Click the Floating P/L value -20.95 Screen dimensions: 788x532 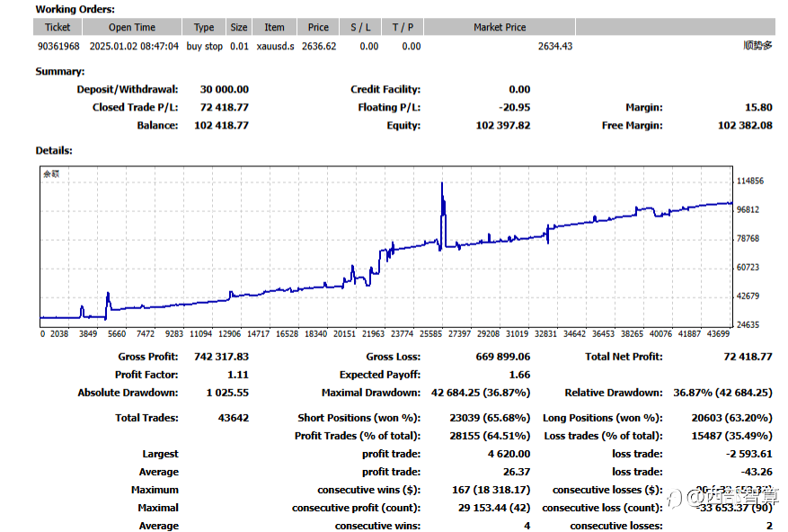[516, 108]
